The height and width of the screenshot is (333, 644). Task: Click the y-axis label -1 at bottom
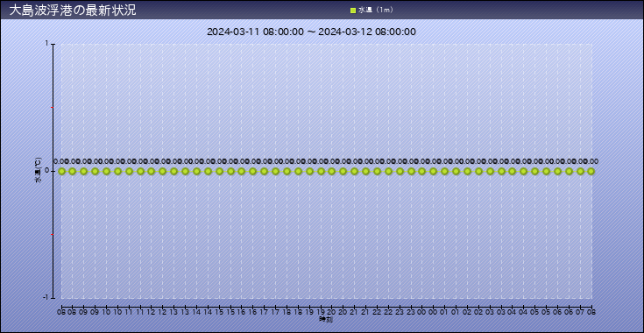(46, 298)
